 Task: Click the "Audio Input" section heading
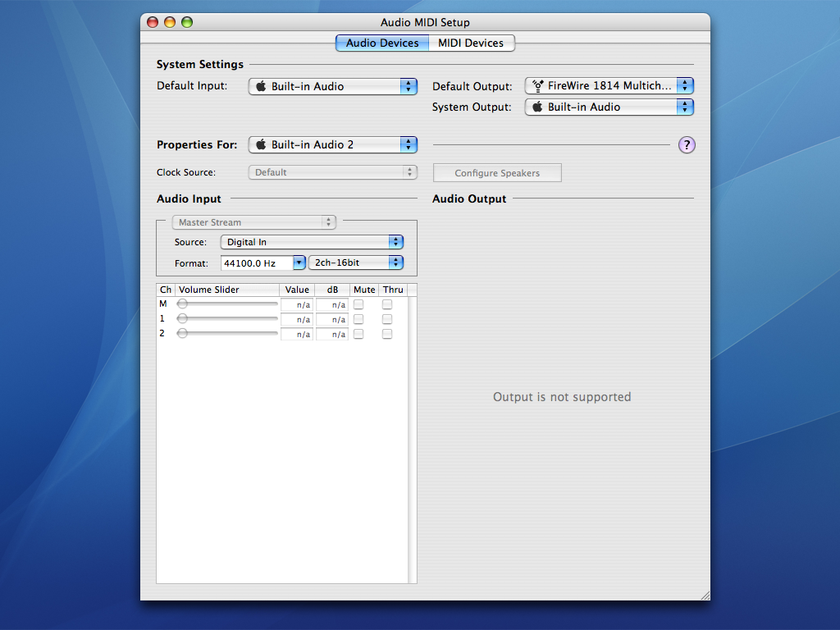point(189,199)
